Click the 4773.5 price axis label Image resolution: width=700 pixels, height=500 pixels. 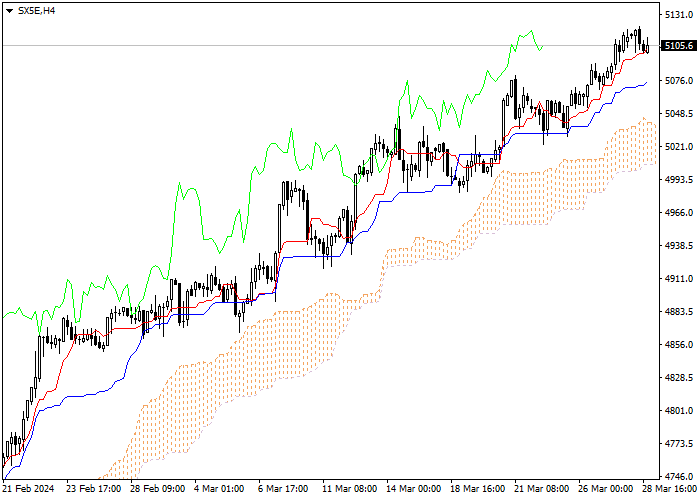(x=679, y=444)
